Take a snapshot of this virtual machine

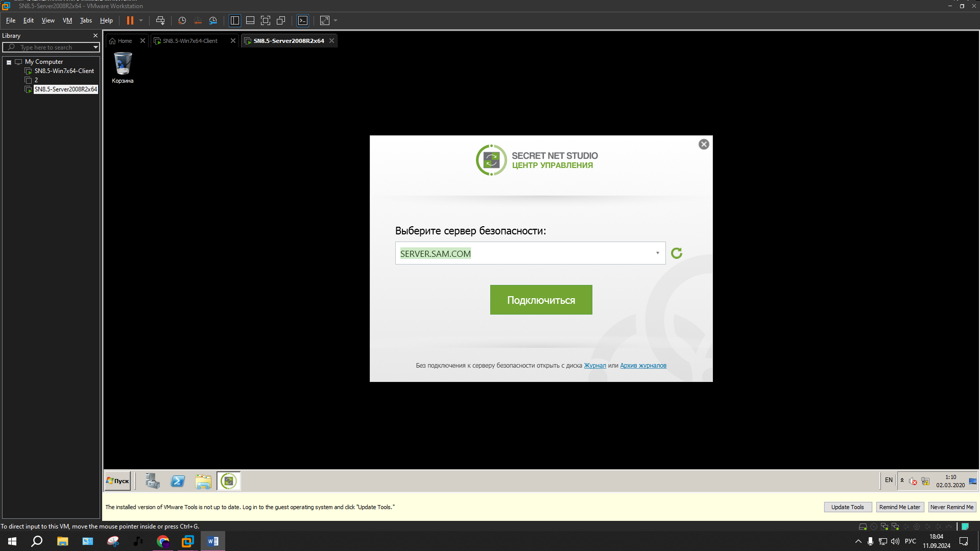click(182, 20)
